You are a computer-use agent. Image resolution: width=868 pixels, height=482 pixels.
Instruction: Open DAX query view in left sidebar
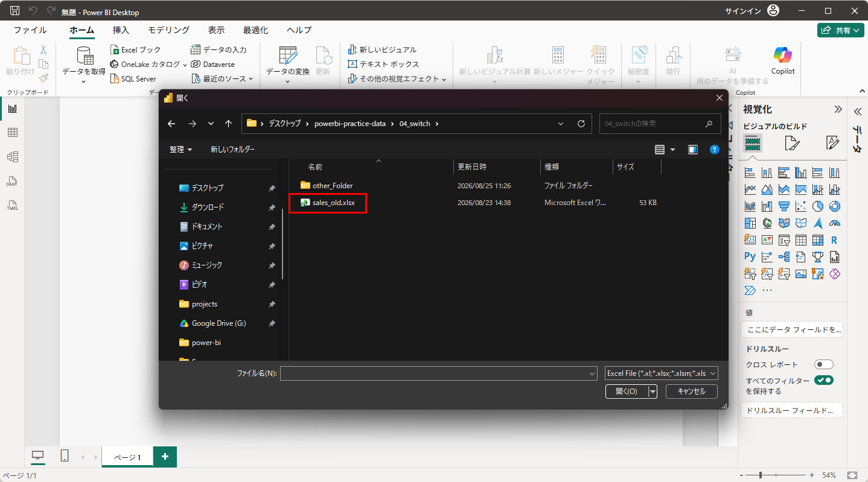[12, 181]
